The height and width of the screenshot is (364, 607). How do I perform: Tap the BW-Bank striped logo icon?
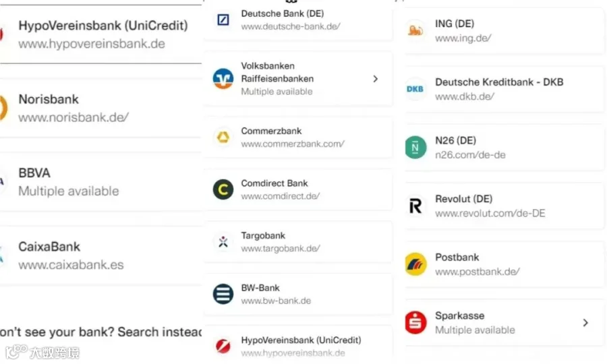tap(223, 294)
